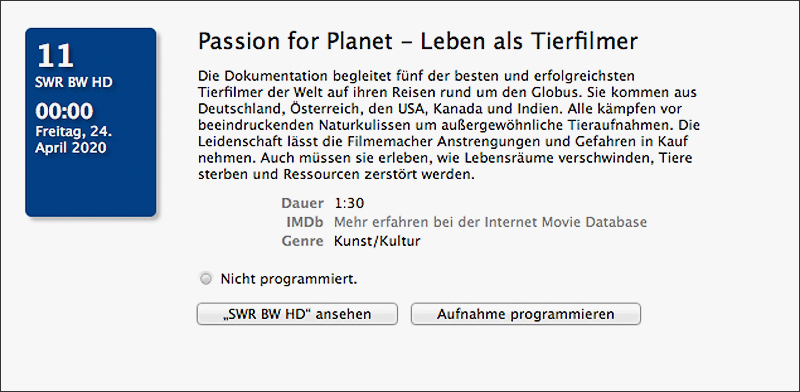Click the Aufnahme programmieren button

click(526, 314)
